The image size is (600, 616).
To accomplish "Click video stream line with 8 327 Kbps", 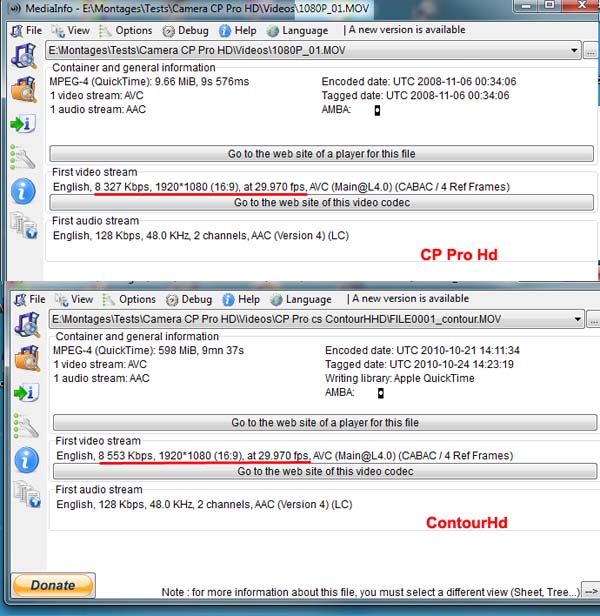I will (281, 187).
